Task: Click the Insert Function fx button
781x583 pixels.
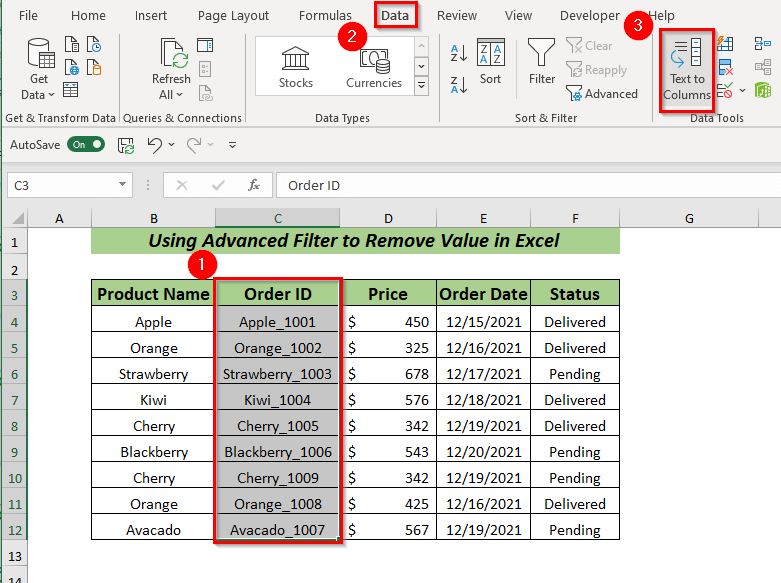Action: [254, 185]
